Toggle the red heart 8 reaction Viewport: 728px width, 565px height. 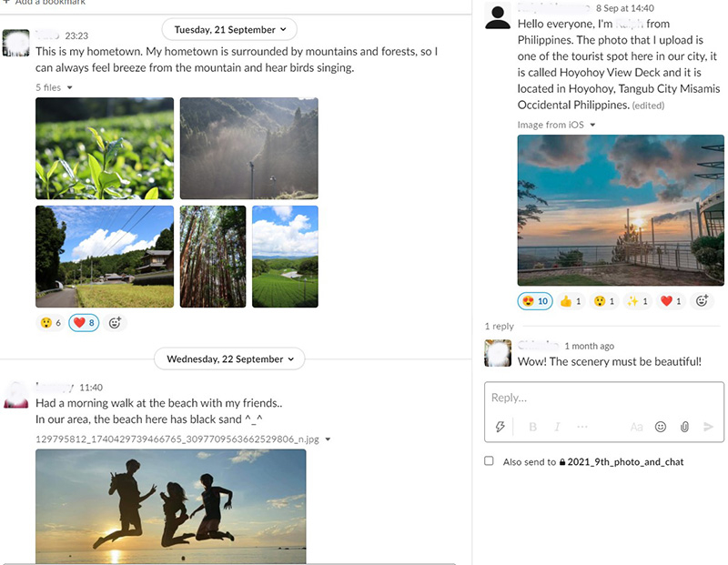tap(84, 323)
